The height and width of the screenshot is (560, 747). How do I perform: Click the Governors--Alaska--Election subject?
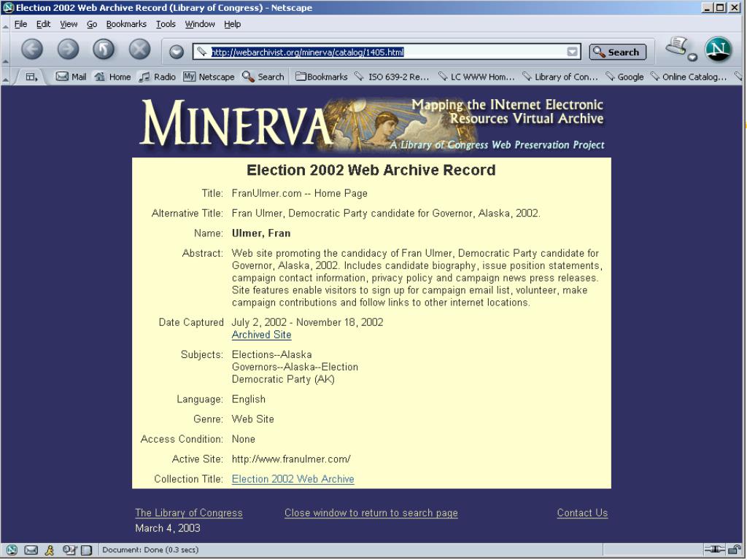(x=295, y=367)
